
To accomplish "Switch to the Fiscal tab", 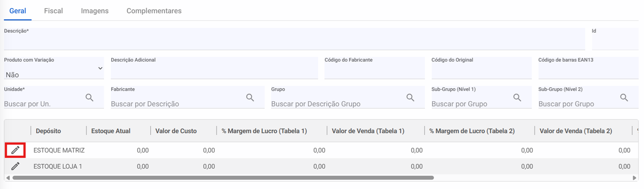I will click(53, 11).
